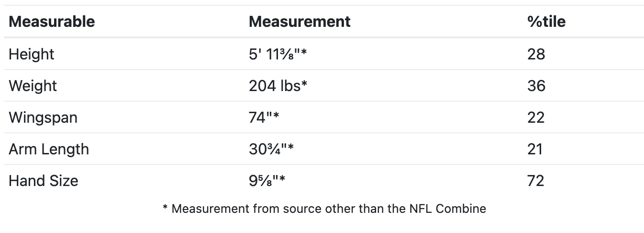Click the Wingspan percentile value 22

[x=536, y=117]
